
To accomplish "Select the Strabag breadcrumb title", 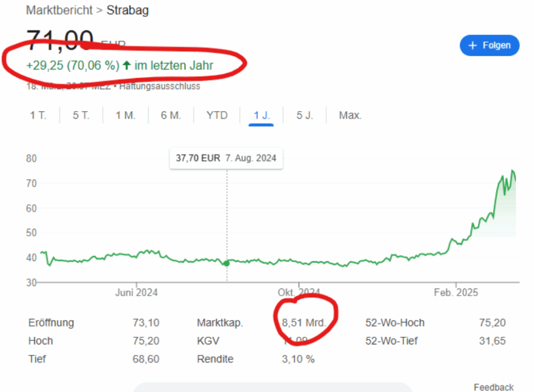I will pyautogui.click(x=128, y=10).
